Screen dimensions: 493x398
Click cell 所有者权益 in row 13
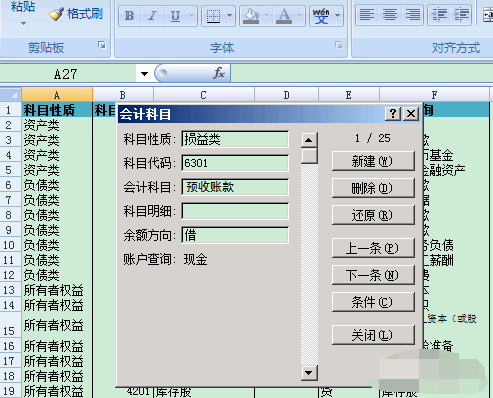pos(57,290)
